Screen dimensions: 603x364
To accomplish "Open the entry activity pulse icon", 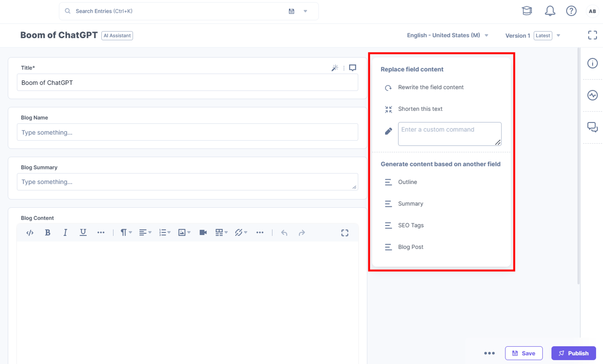I will (592, 95).
